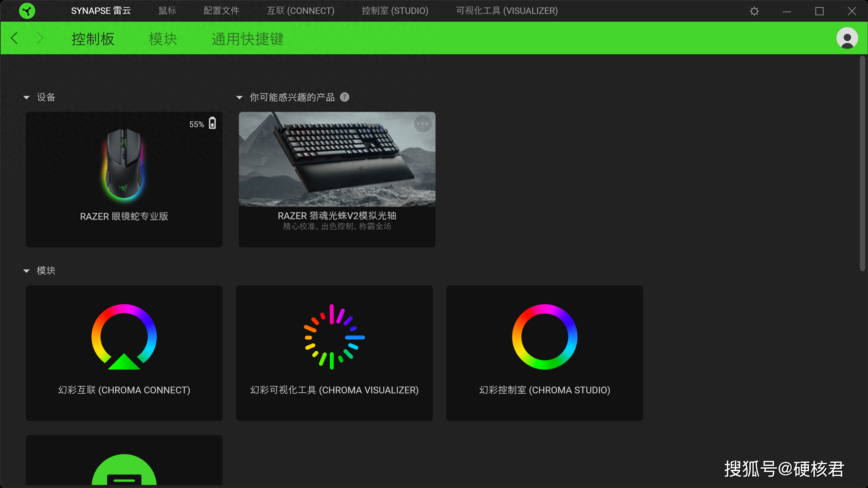Click the 55% battery percentage text

click(x=196, y=124)
